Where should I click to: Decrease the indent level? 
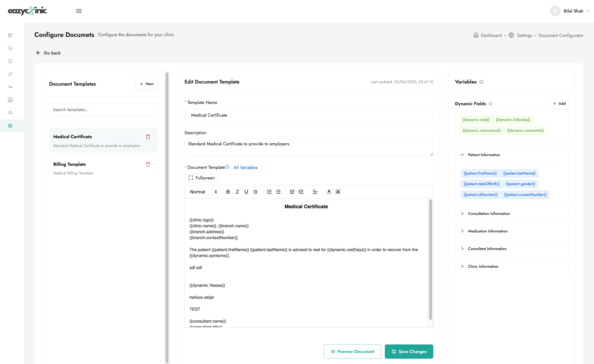tap(292, 192)
